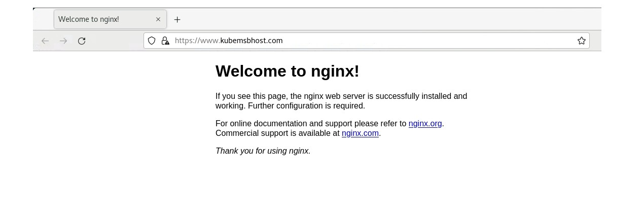Open the nginx.org link
644x215 pixels.
(x=425, y=123)
